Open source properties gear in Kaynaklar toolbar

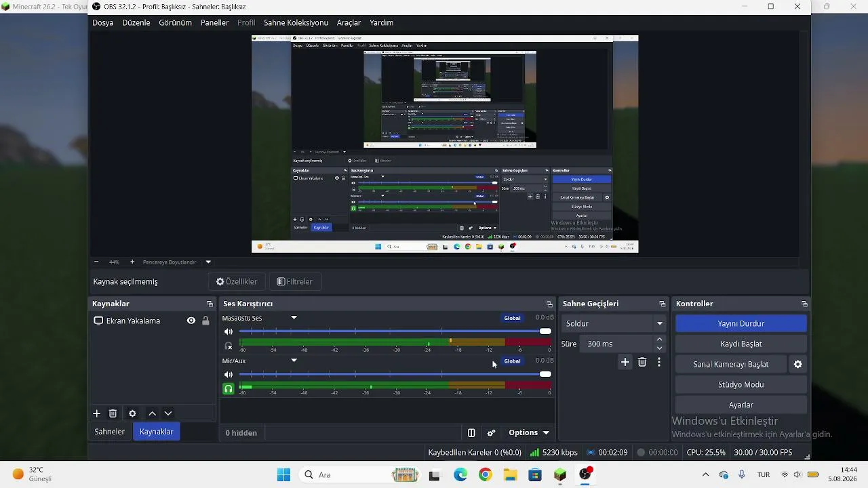pyautogui.click(x=132, y=413)
